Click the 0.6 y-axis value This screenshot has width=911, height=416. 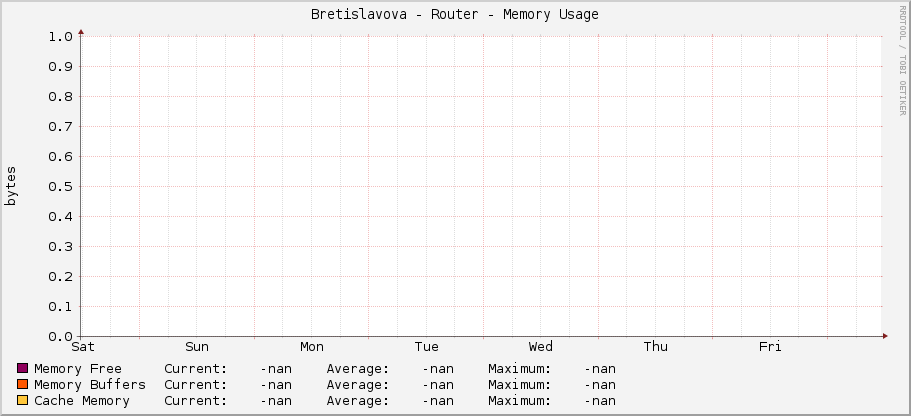point(60,156)
